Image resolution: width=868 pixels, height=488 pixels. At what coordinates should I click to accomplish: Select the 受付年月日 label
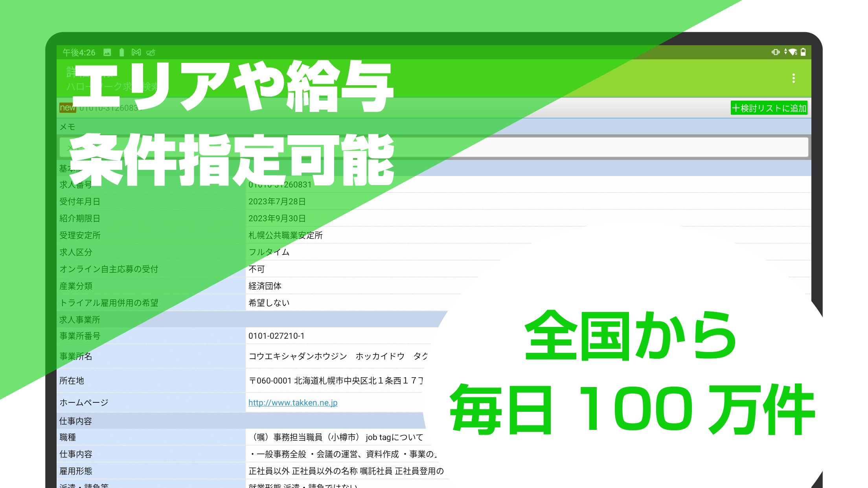(80, 202)
